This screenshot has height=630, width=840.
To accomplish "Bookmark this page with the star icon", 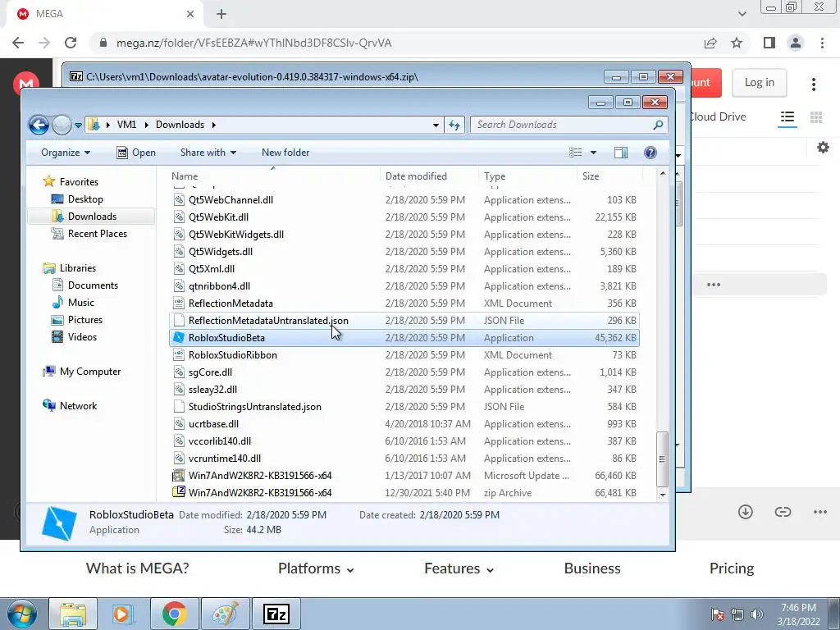I will tap(737, 43).
